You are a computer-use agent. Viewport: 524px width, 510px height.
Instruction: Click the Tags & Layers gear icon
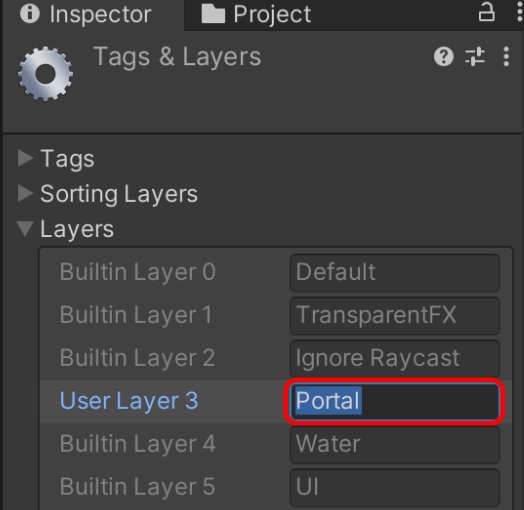pyautogui.click(x=45, y=74)
